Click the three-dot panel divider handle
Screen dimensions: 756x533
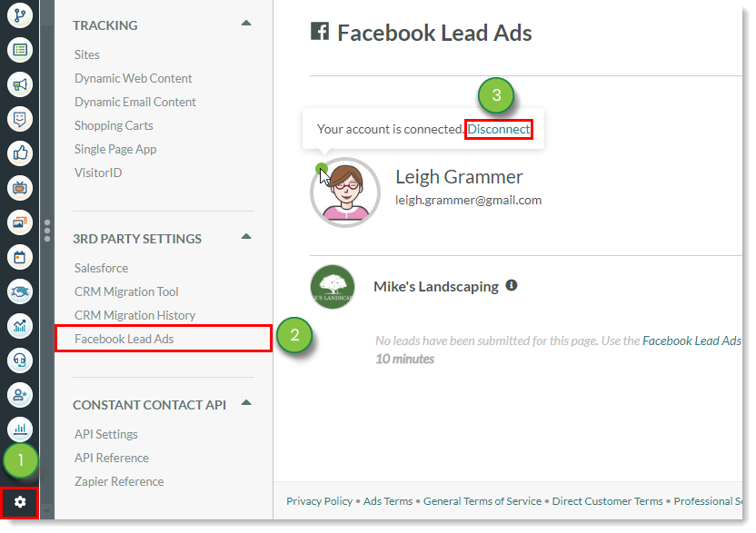[46, 231]
